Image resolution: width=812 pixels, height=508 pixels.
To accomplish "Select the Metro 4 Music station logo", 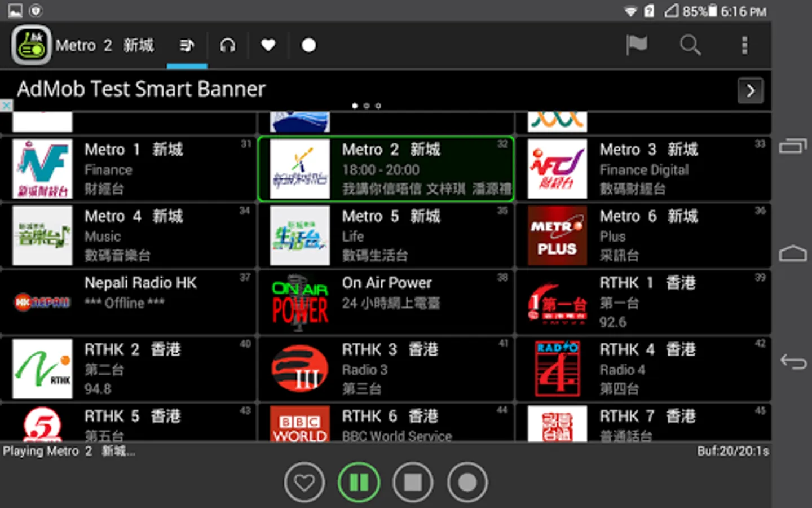I will coord(43,235).
